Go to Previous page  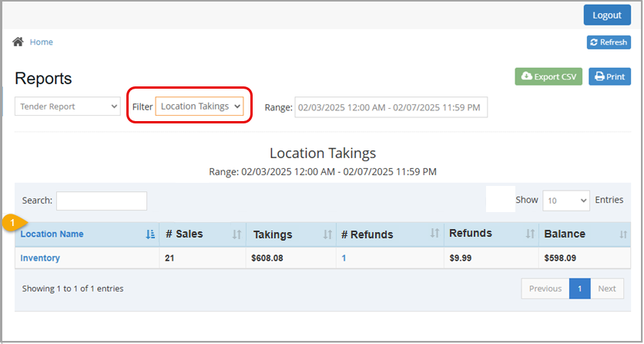tap(545, 288)
